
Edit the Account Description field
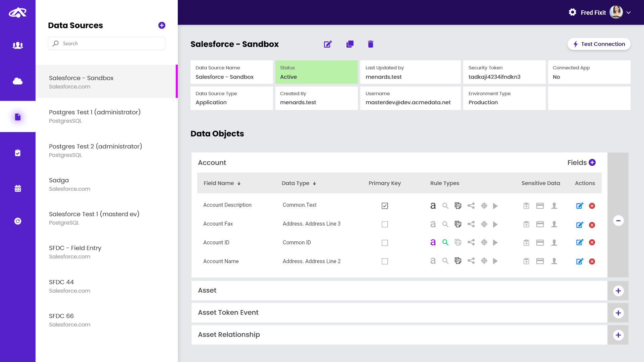580,206
